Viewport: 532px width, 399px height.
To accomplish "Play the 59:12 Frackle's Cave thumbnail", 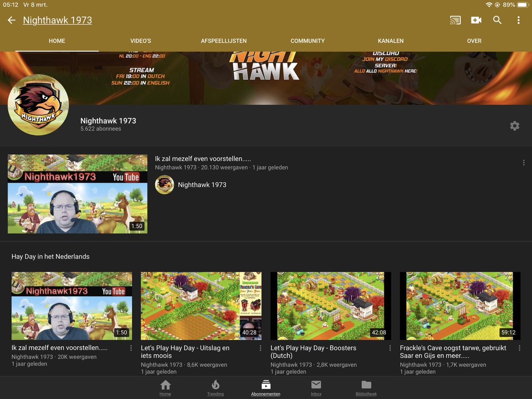I will [460, 306].
